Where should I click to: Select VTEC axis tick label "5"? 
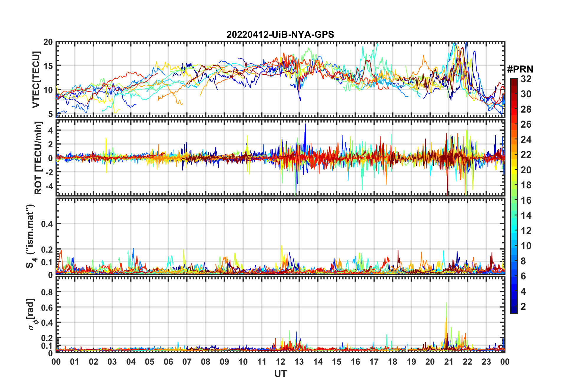pos(51,114)
